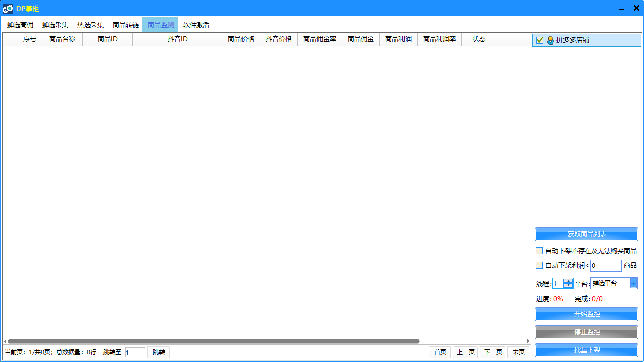The height and width of the screenshot is (362, 644).
Task: Click the 拼多多店铺 shop user icon
Action: pyautogui.click(x=550, y=40)
